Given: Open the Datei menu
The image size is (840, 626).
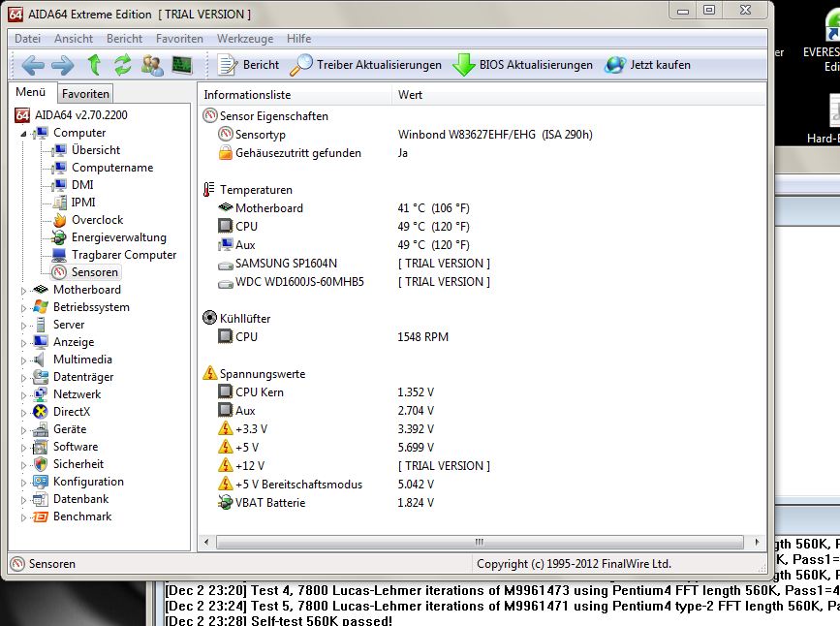Looking at the screenshot, I should pos(27,39).
